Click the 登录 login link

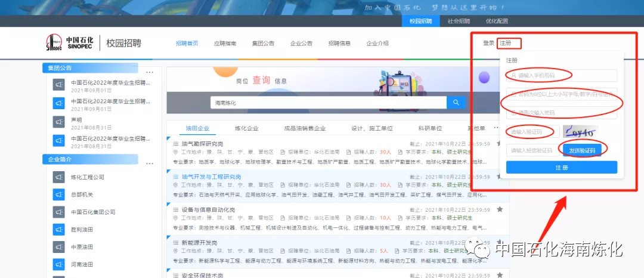[x=489, y=43]
